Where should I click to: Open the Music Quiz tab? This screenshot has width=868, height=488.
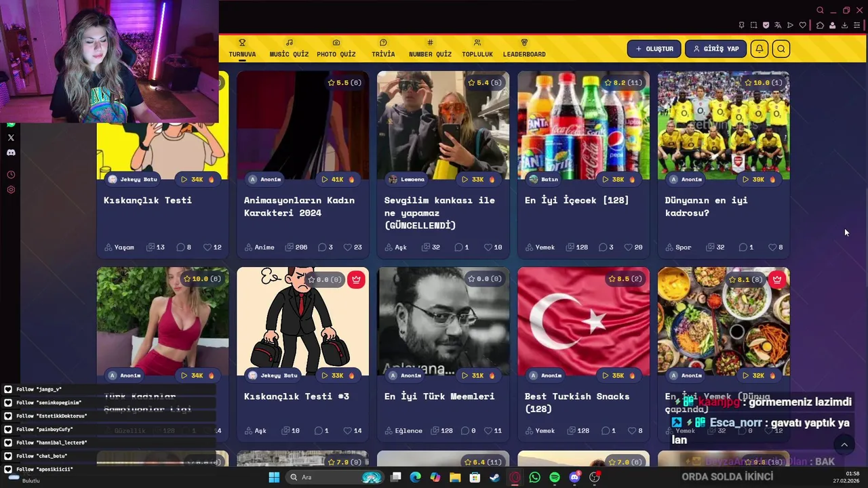[289, 48]
